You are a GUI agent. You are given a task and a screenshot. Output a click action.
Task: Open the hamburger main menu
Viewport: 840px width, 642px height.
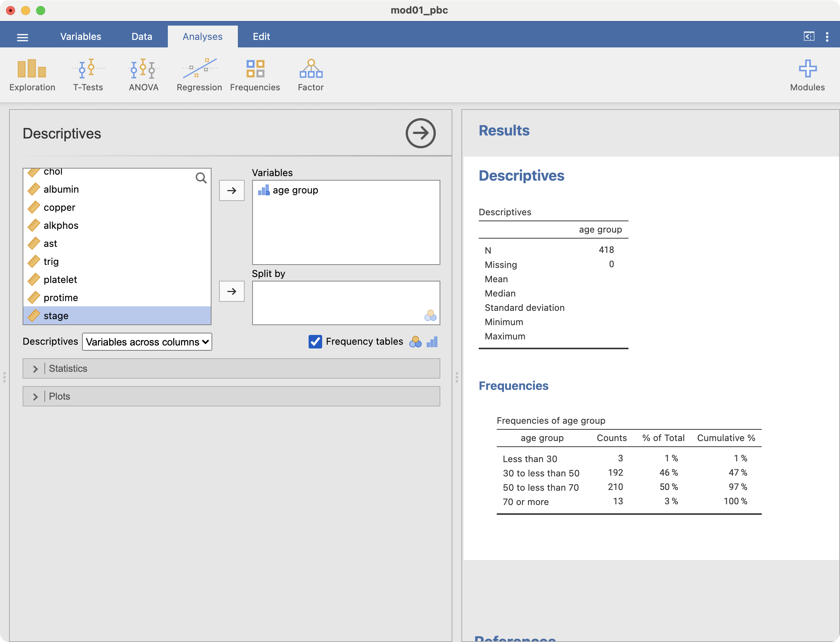23,38
